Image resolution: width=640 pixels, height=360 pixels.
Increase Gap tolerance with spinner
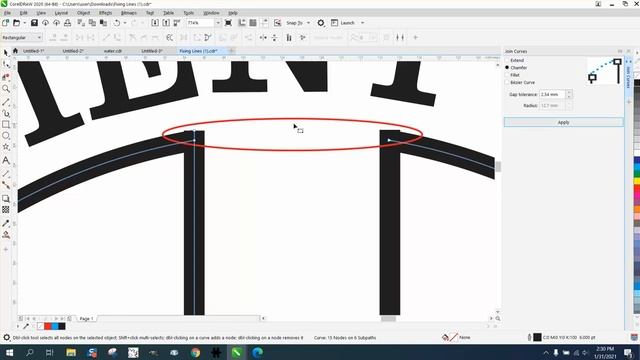569,92
